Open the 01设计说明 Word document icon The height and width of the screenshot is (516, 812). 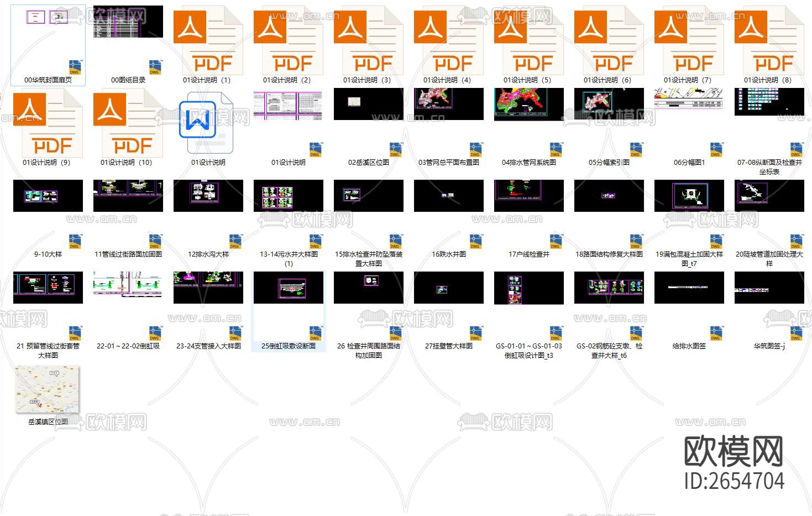tap(206, 123)
